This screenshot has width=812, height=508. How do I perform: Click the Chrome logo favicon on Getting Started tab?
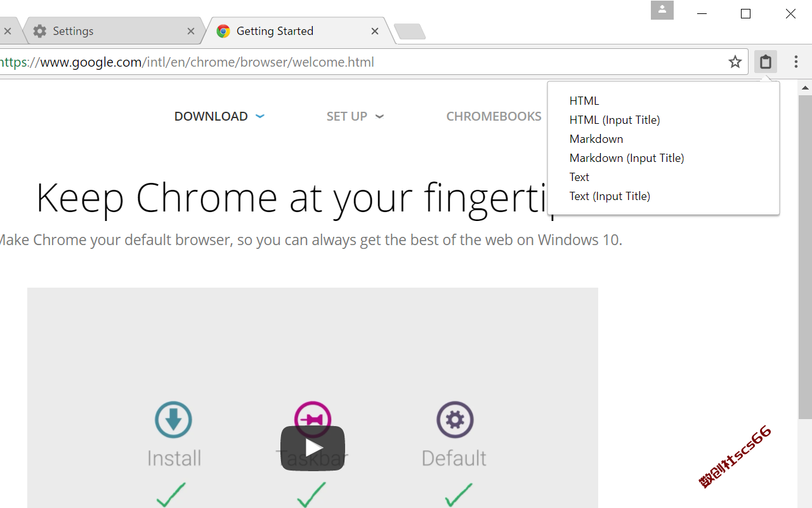[x=223, y=31]
